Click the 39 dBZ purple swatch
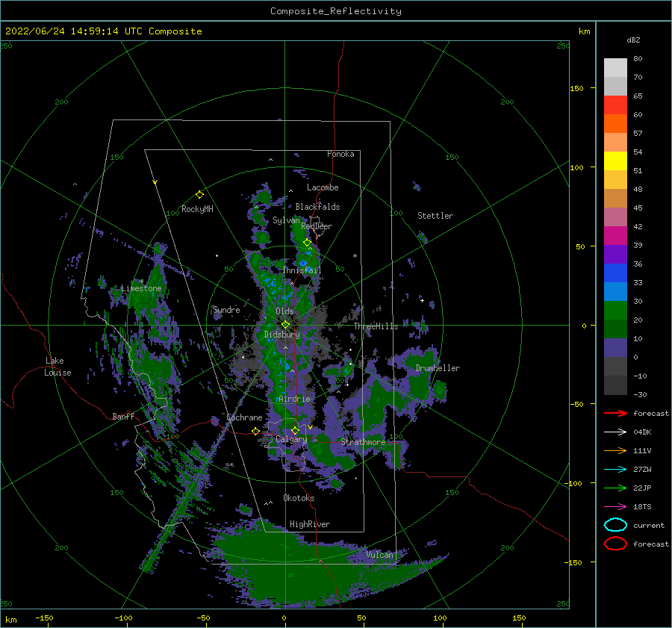Image resolution: width=672 pixels, height=628 pixels. 615,254
